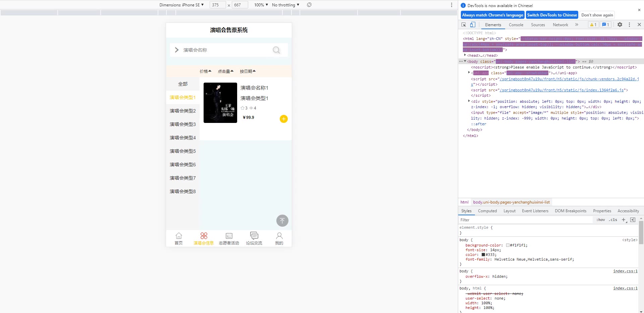Open the Event Listeners tab

pyautogui.click(x=535, y=211)
